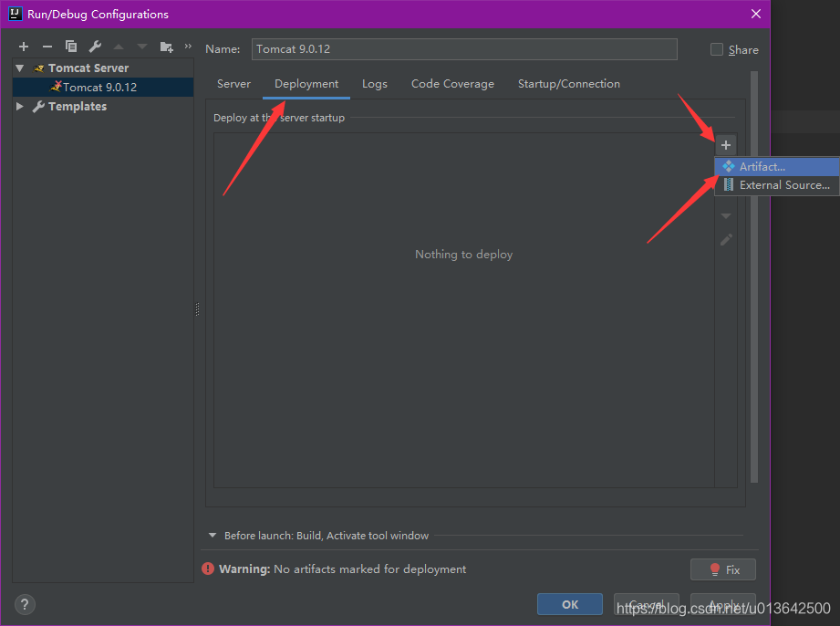Switch to the Deployment tab
The width and height of the screenshot is (840, 626).
point(306,84)
